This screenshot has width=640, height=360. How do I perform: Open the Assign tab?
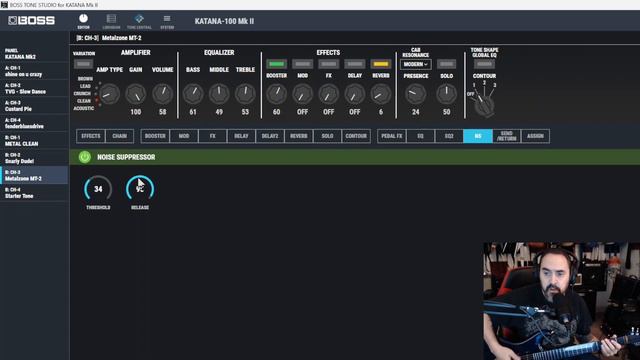535,136
